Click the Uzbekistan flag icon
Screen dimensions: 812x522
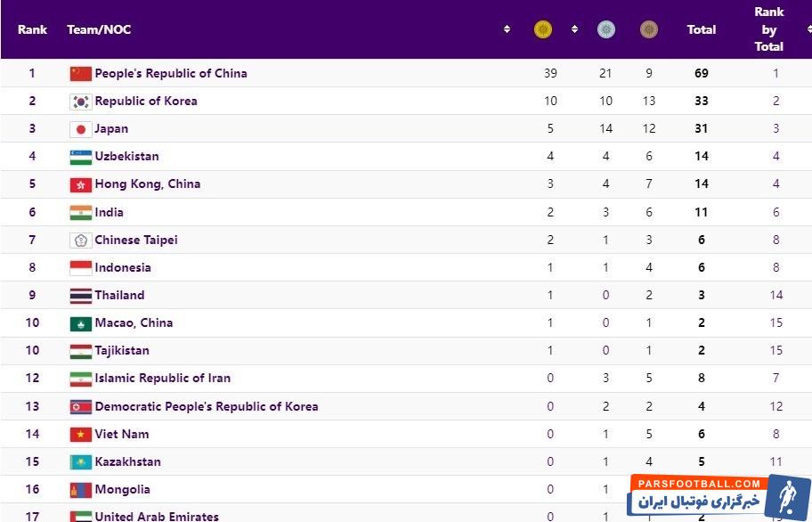[x=81, y=157]
